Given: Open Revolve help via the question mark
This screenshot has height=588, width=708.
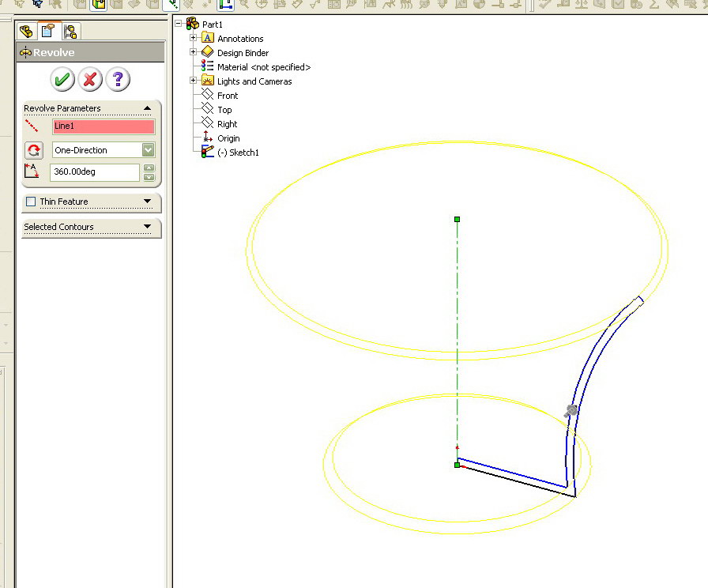Looking at the screenshot, I should pyautogui.click(x=118, y=79).
